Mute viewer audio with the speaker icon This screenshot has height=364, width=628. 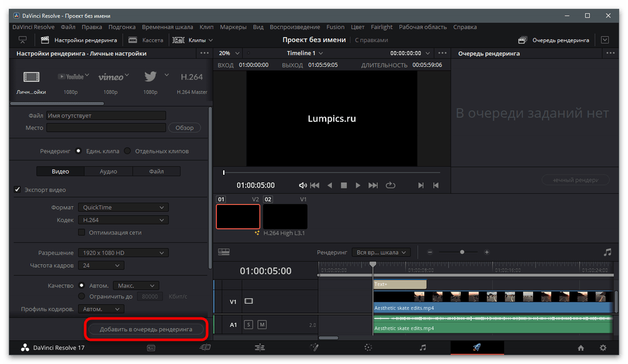302,185
